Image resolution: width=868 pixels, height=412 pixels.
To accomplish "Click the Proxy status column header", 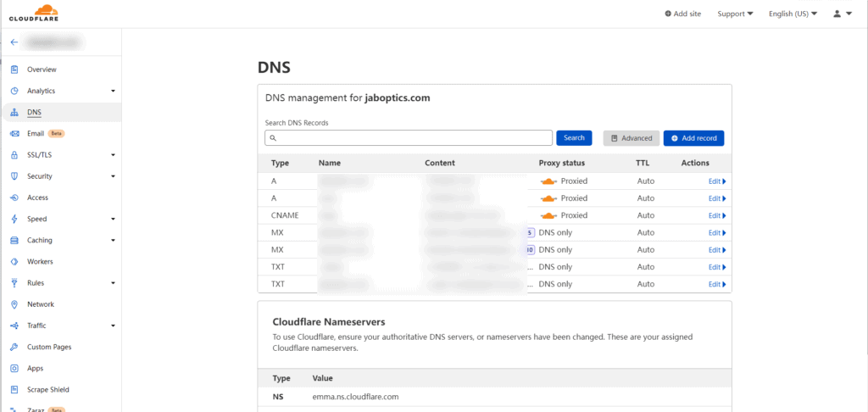I will click(x=562, y=164).
